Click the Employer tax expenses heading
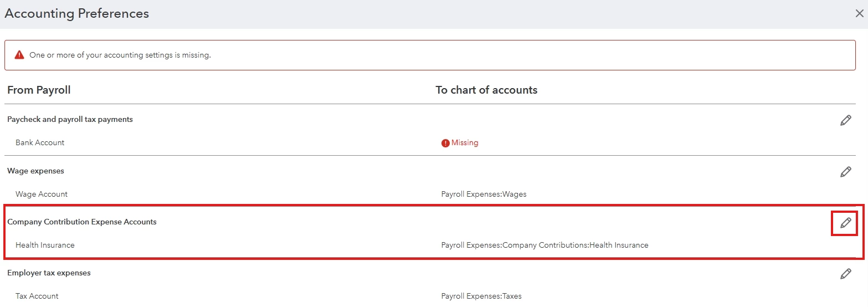 click(49, 273)
